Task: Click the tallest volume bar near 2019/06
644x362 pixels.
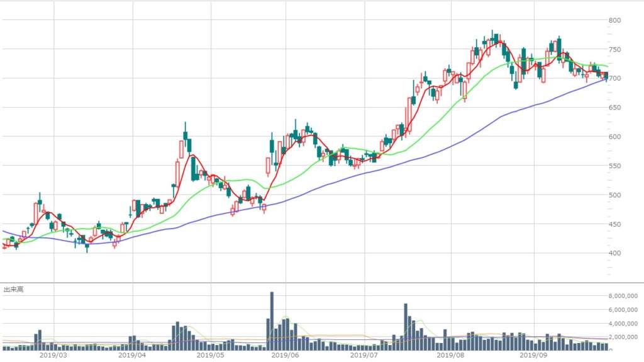Action: tap(272, 321)
